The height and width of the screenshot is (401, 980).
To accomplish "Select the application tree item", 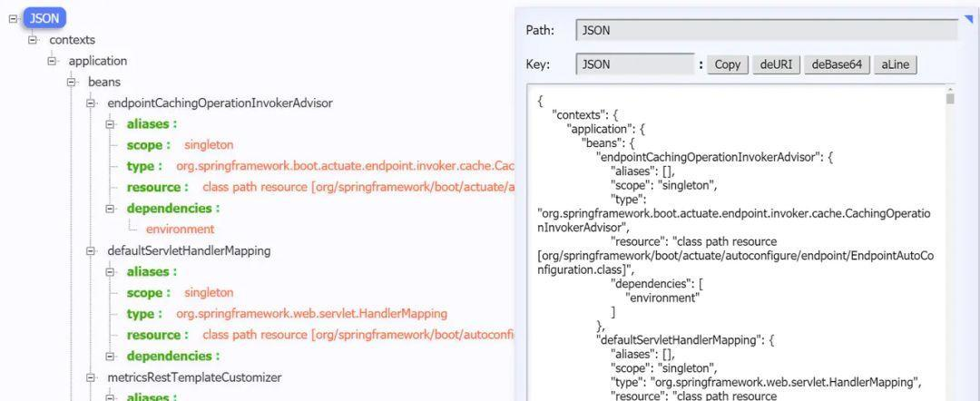I will tap(98, 61).
